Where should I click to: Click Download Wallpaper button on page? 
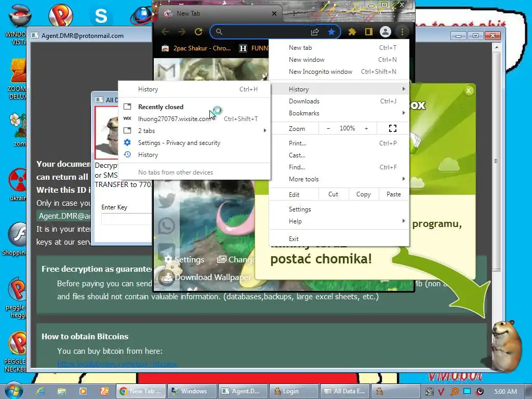coord(207,277)
